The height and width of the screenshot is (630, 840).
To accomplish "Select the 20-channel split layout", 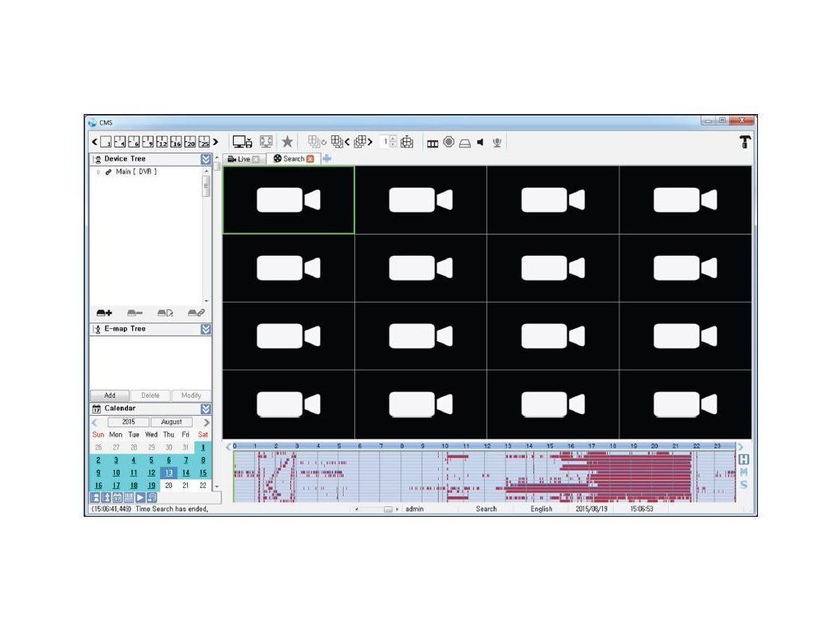I will click(189, 142).
